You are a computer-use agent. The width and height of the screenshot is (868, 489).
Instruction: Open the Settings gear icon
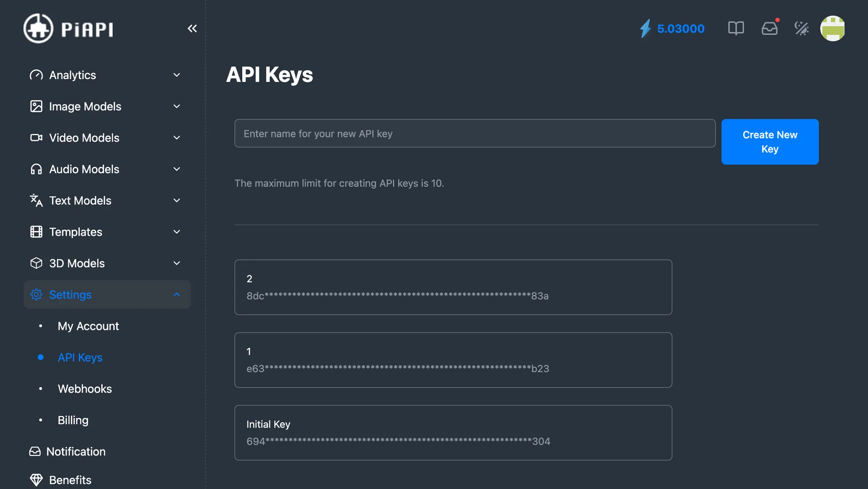[36, 294]
